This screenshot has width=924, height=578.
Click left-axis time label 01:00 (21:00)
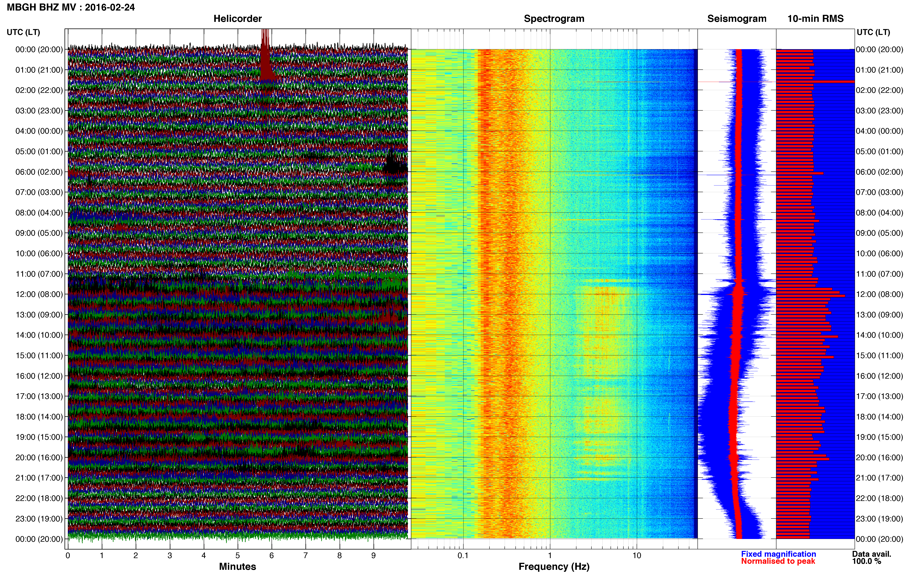click(x=39, y=70)
